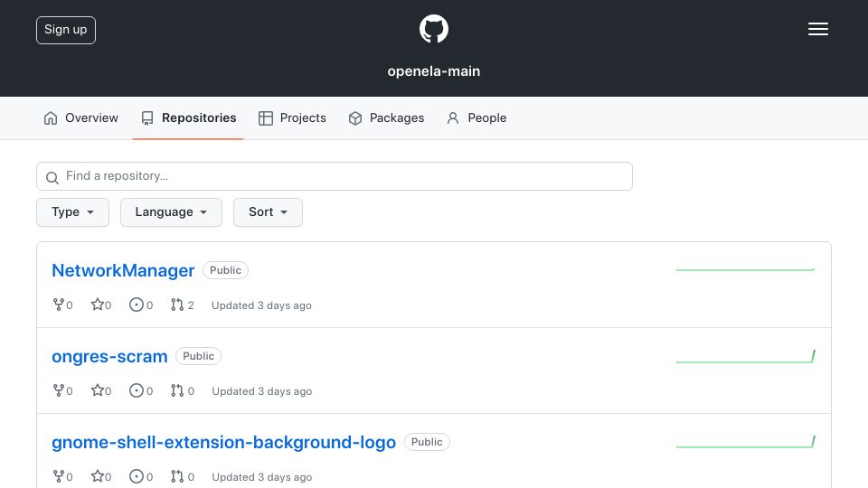View stargazers of ongres-scram

point(101,390)
